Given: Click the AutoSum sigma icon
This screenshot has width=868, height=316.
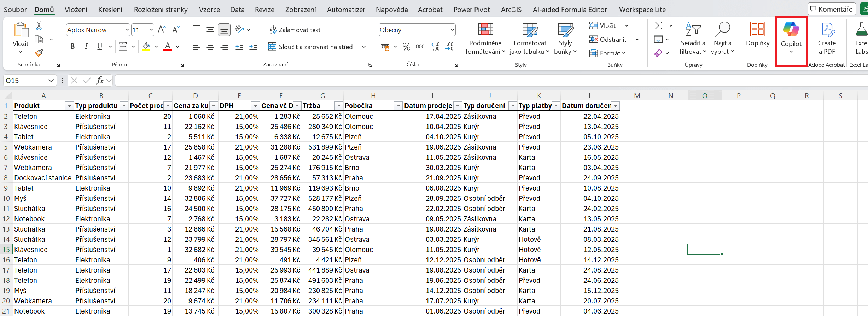Looking at the screenshot, I should 658,26.
